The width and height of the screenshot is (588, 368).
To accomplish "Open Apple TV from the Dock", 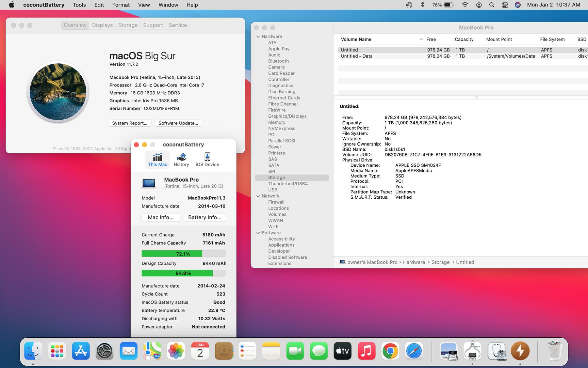I will pos(343,351).
